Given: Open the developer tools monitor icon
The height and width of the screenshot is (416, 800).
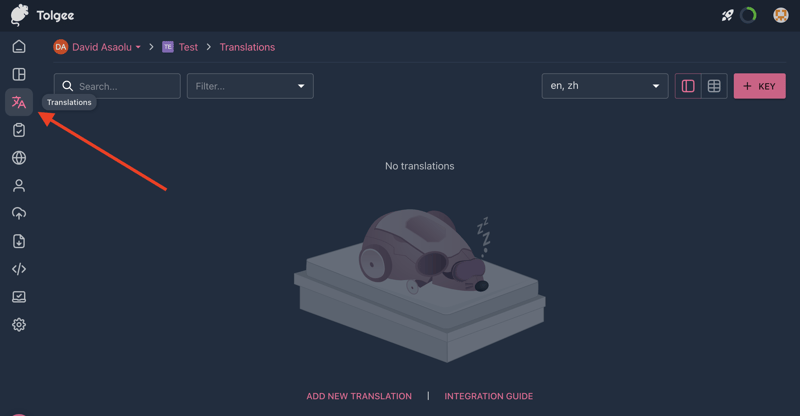Looking at the screenshot, I should tap(19, 297).
